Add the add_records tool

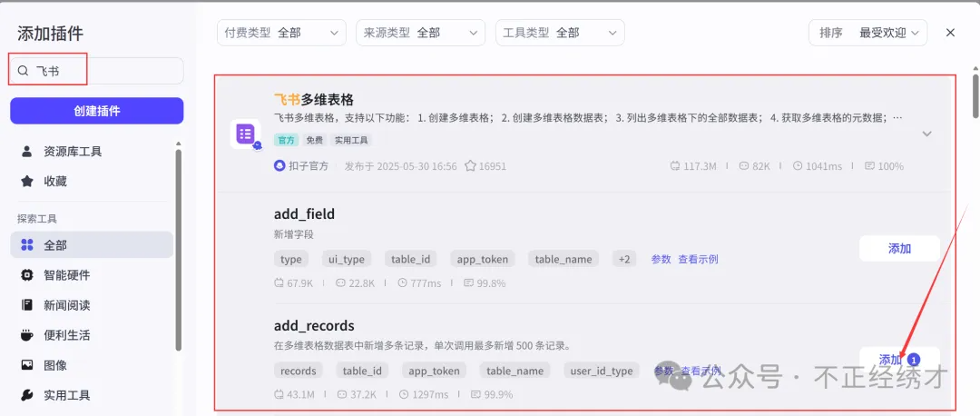click(899, 360)
